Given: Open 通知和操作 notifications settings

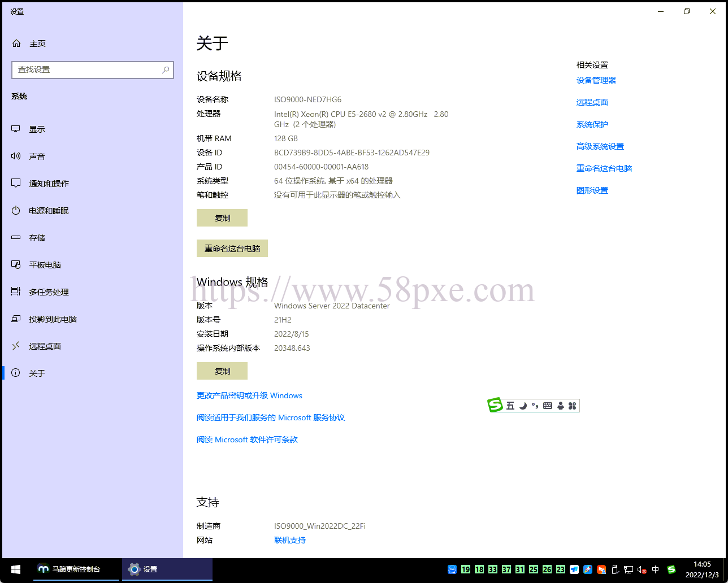Looking at the screenshot, I should click(93, 184).
